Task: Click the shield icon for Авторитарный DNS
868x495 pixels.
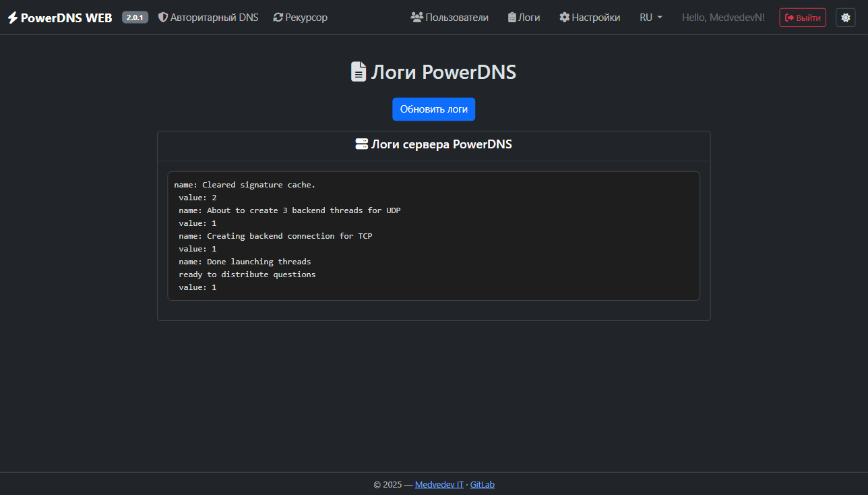Action: (x=163, y=18)
